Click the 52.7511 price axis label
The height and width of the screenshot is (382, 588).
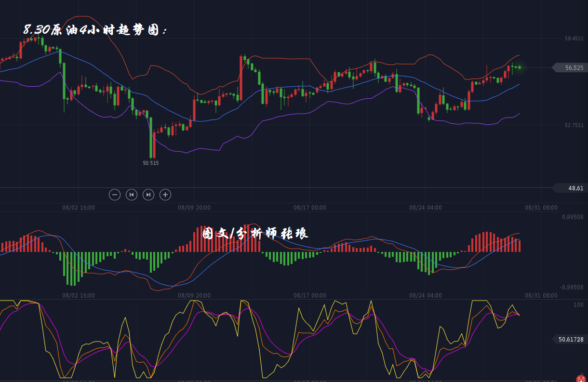click(574, 125)
